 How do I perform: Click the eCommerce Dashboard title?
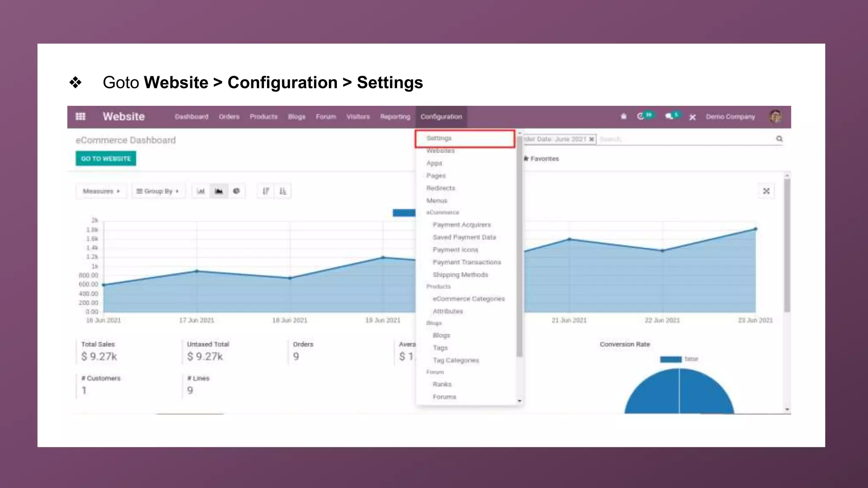pyautogui.click(x=125, y=140)
